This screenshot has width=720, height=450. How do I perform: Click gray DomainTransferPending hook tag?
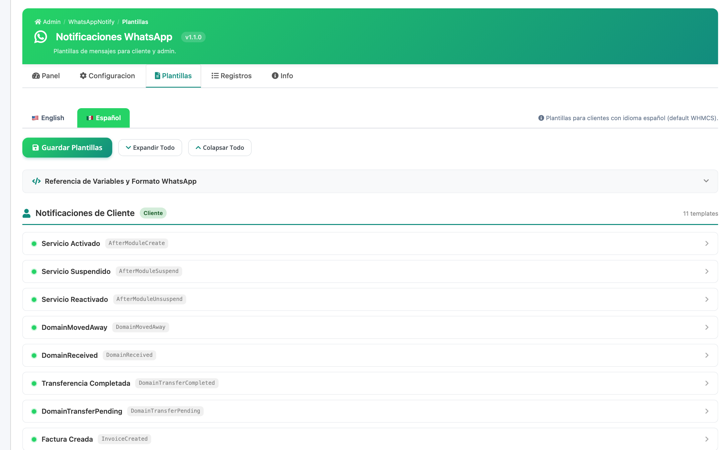pos(165,411)
